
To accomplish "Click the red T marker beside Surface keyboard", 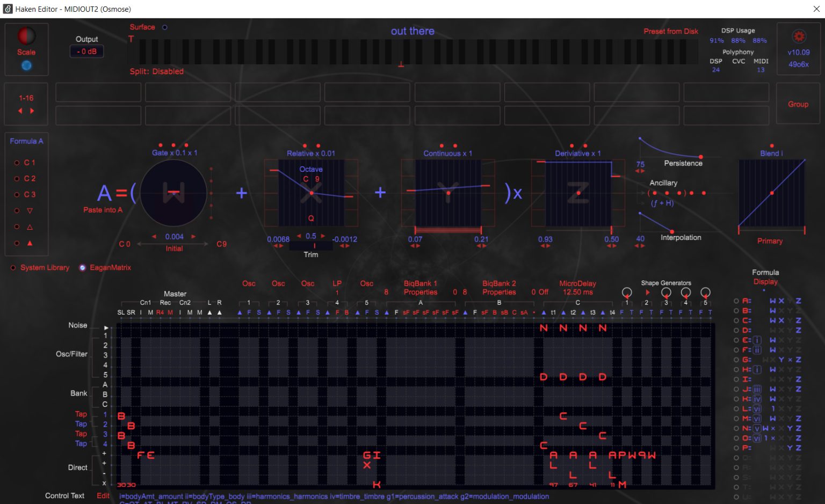I will coord(131,39).
